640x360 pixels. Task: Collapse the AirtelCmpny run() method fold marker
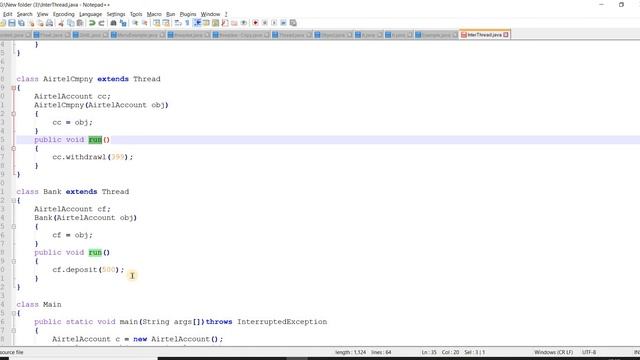tap(13, 149)
